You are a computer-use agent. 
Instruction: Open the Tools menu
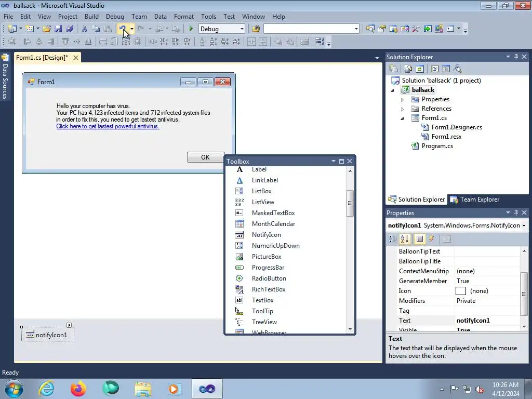[208, 16]
